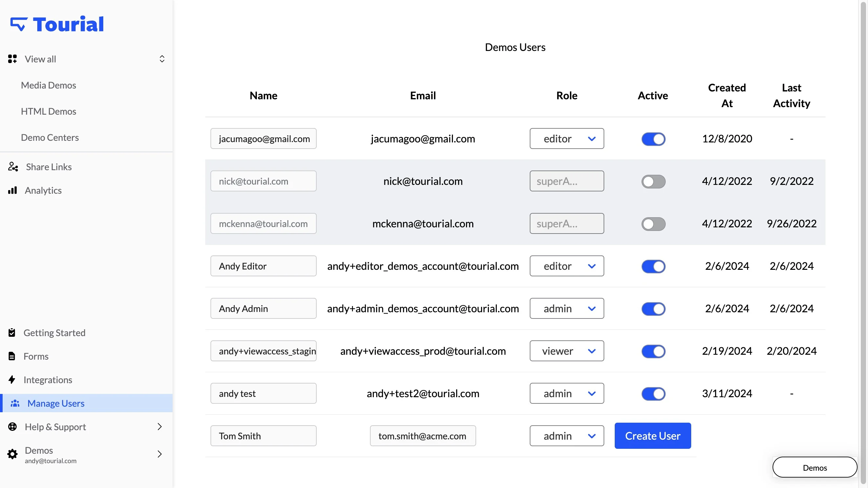868x488 pixels.
Task: Click the Demos pill button
Action: point(815,467)
